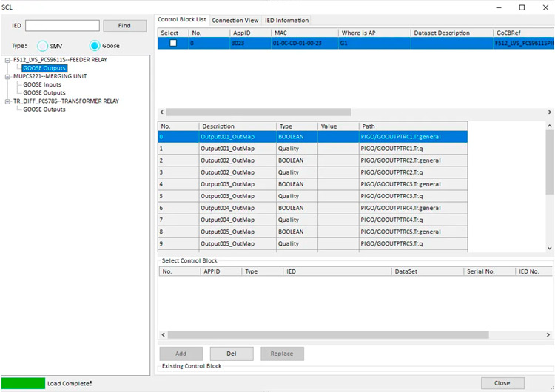The width and height of the screenshot is (555, 392).
Task: Click the horizontal scrollbar thumb under control block list
Action: click(x=259, y=112)
